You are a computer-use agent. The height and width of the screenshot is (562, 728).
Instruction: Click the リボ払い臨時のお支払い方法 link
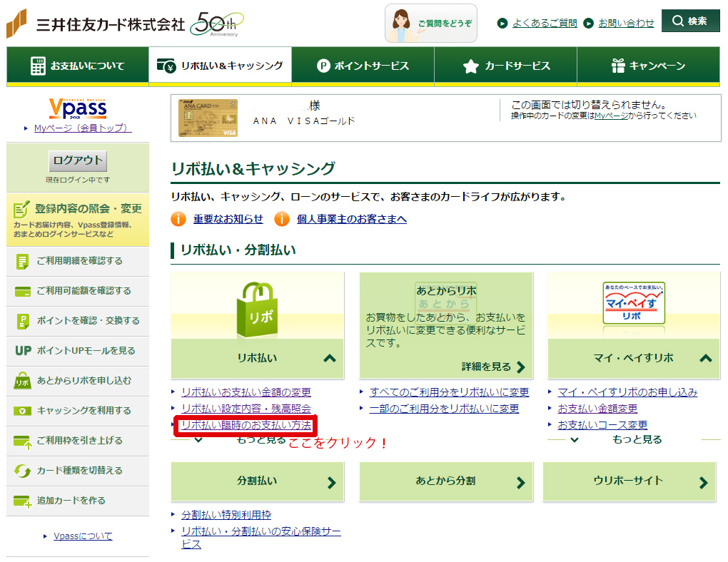(x=246, y=425)
